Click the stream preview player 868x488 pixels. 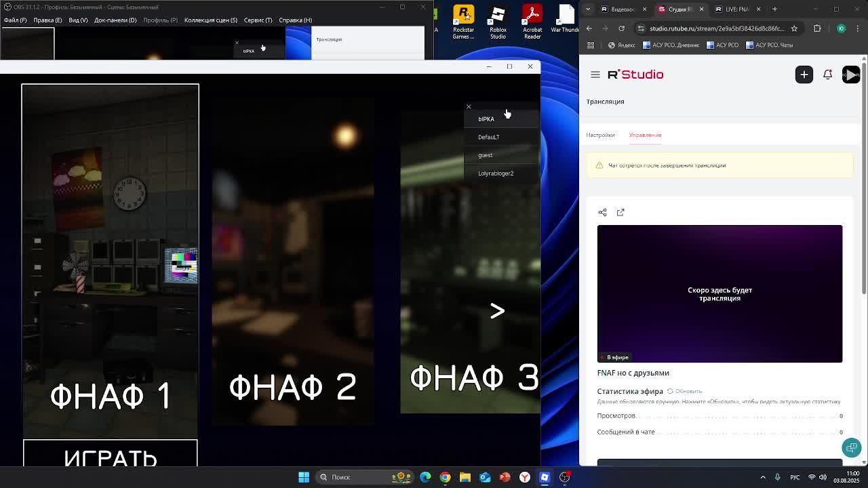[719, 293]
